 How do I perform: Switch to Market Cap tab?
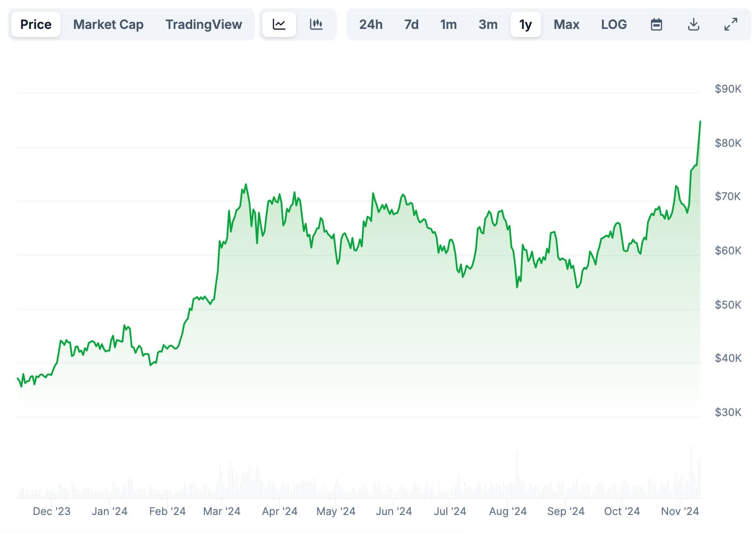click(x=108, y=24)
